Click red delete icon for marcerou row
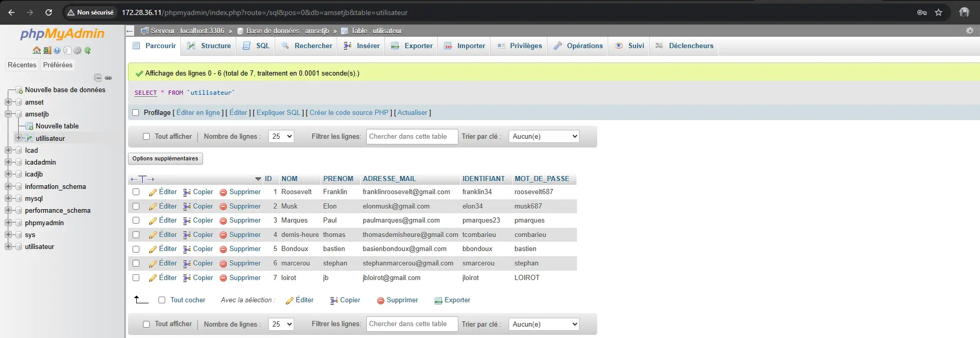Viewport: 980px width, 338px height. (223, 263)
